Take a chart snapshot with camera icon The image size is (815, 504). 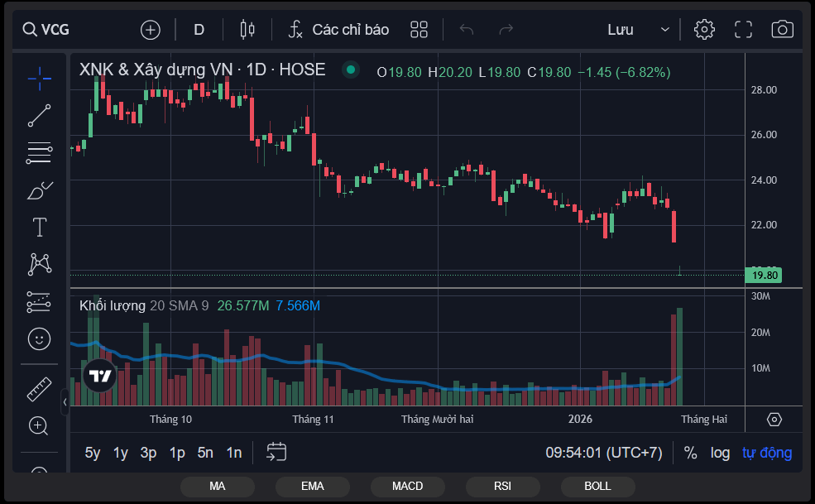(782, 30)
